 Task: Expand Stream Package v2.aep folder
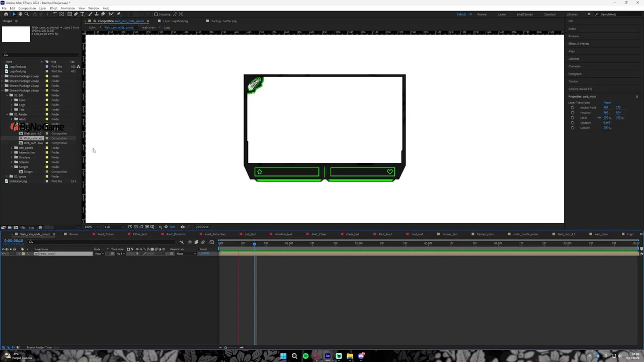(2, 81)
